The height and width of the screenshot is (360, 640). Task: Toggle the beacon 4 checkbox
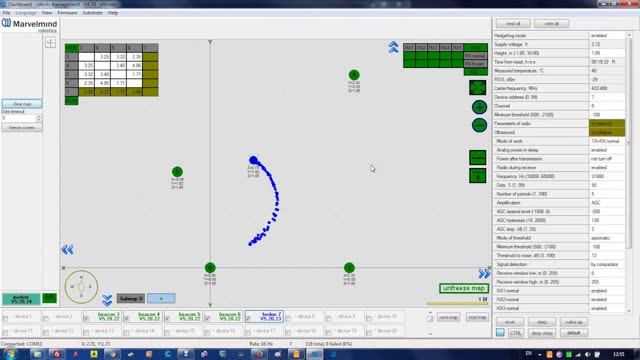click(x=127, y=319)
